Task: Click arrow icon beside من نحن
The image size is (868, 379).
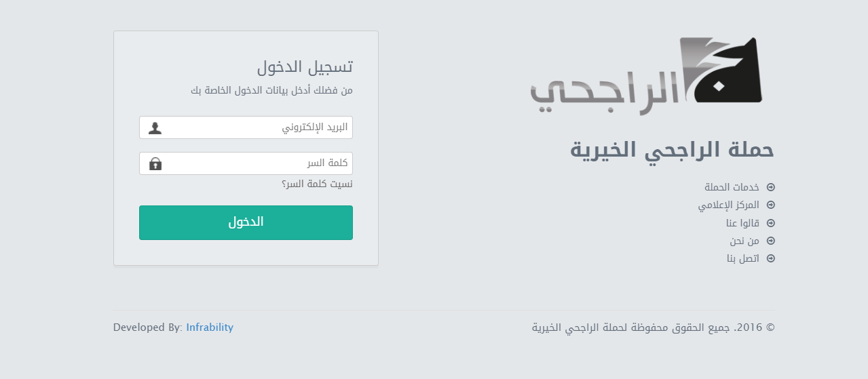Action: pyautogui.click(x=770, y=241)
